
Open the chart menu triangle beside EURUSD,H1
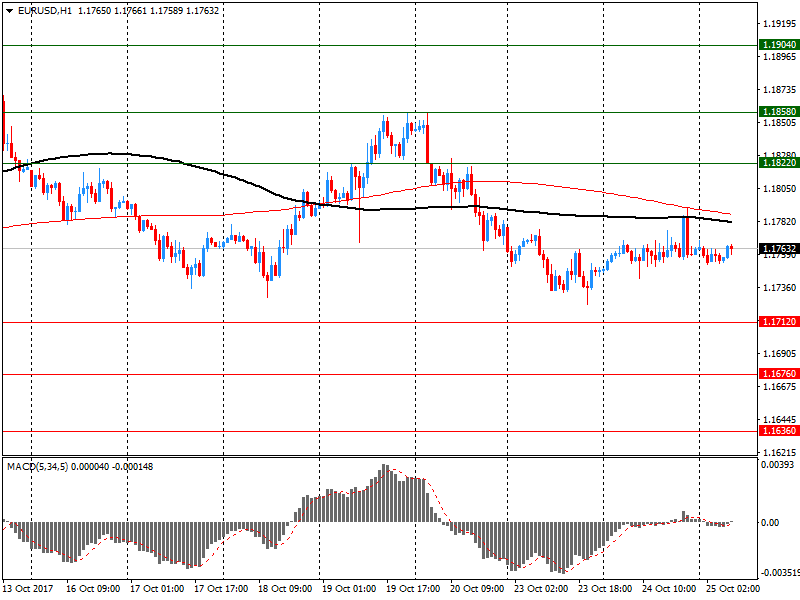(9, 11)
